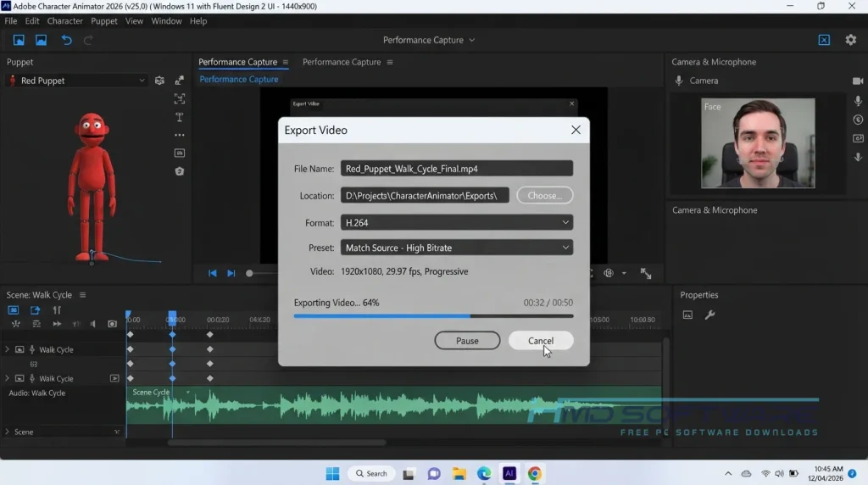Viewport: 868px width, 485px height.
Task: Click the redo arrow in top toolbar
Action: 88,41
